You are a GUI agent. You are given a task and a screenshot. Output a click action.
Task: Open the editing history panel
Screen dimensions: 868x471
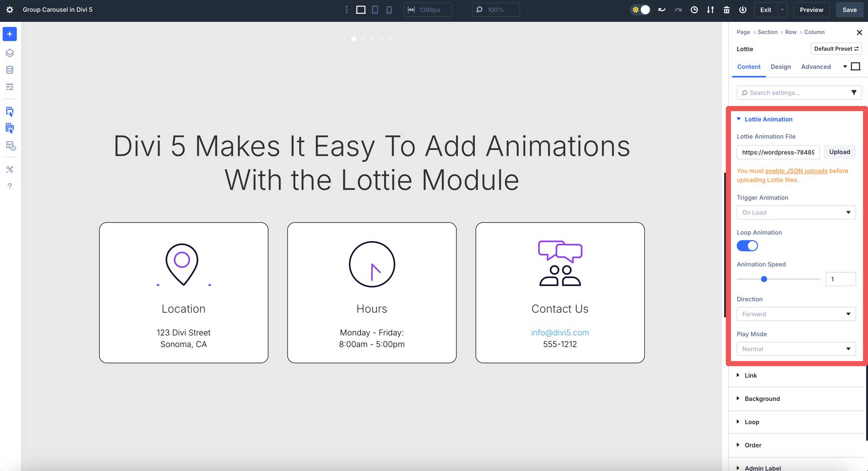point(694,9)
